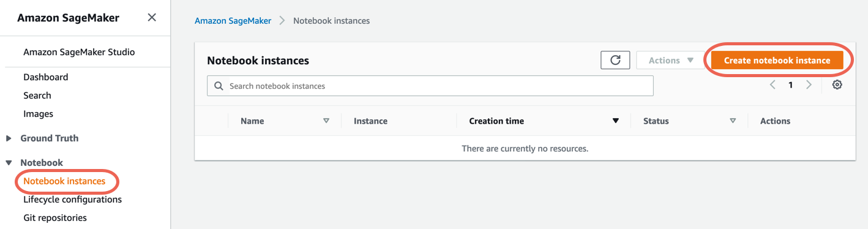Open Git repositories in sidebar

point(55,218)
